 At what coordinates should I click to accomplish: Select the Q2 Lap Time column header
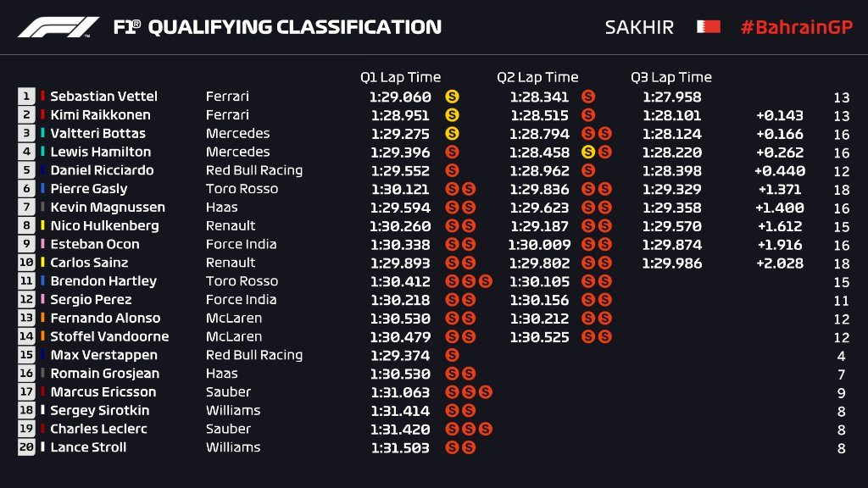[x=537, y=77]
